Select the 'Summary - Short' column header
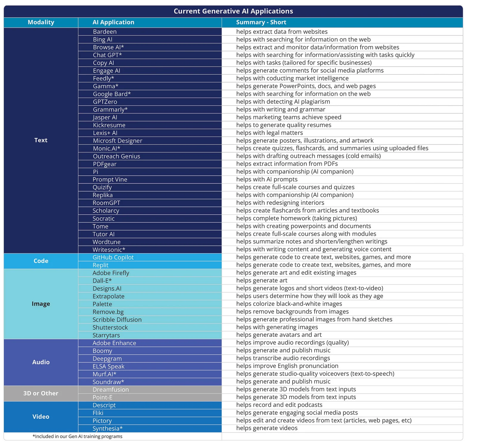Viewport: 477px width, 448px height. (x=342, y=22)
